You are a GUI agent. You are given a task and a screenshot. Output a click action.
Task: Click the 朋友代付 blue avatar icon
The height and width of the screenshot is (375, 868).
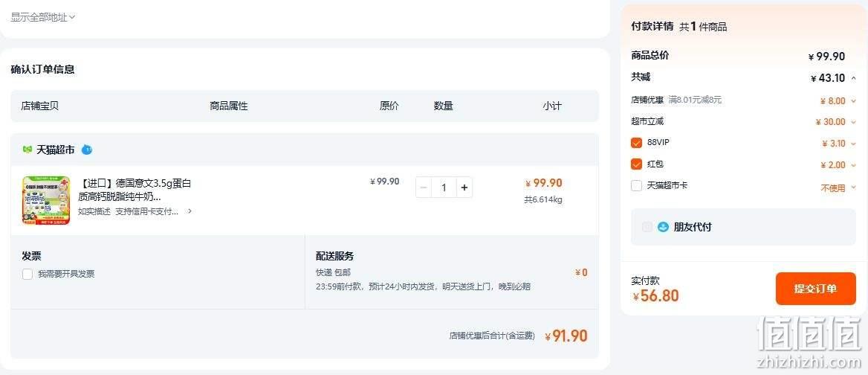pos(663,227)
